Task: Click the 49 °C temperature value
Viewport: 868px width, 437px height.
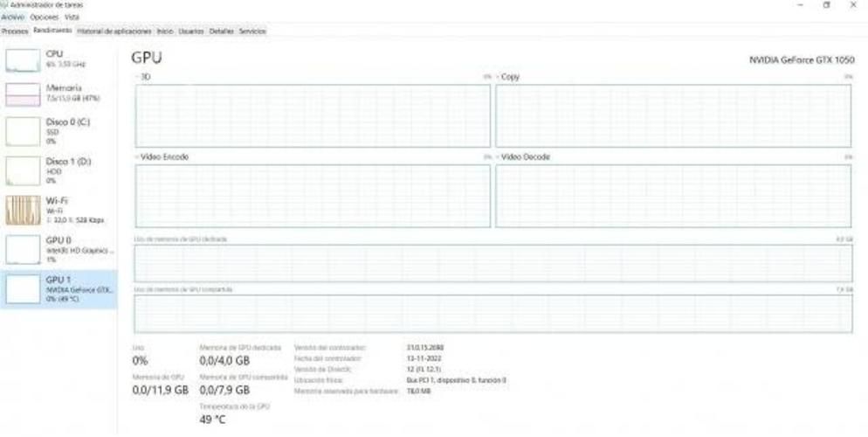Action: click(x=212, y=420)
